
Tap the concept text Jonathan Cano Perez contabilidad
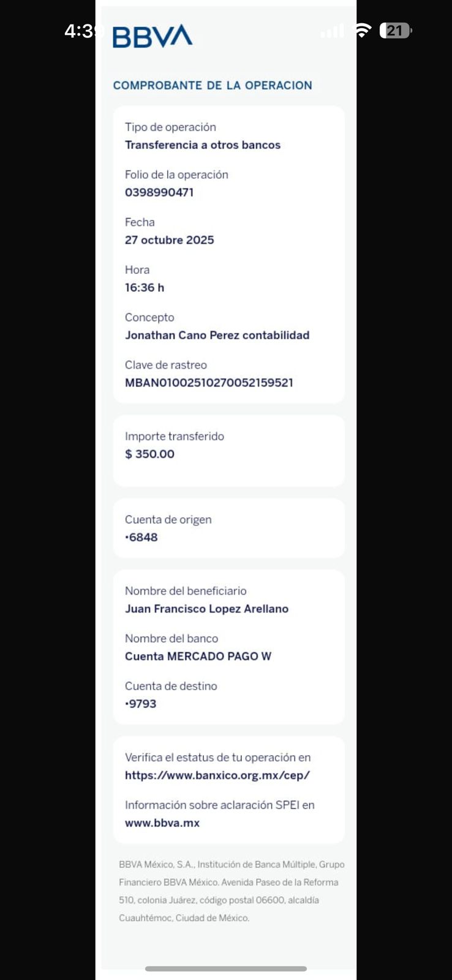(x=217, y=335)
